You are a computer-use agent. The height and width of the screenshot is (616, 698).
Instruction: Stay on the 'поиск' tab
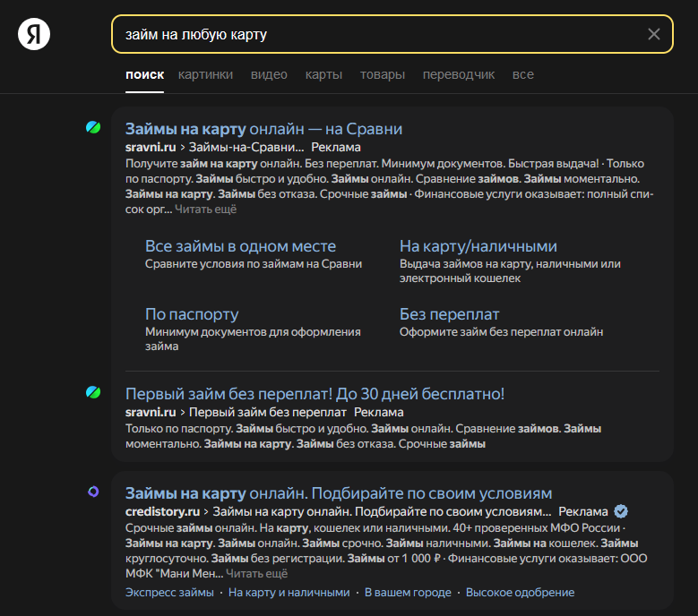144,74
